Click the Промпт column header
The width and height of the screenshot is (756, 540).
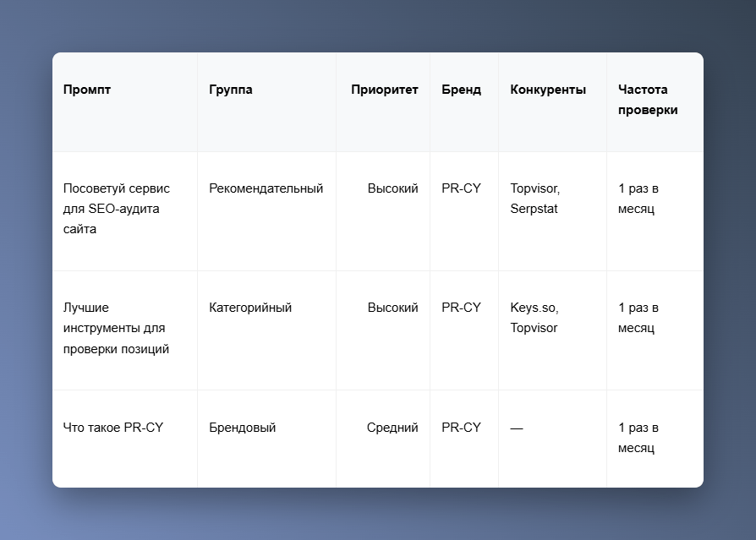click(87, 90)
